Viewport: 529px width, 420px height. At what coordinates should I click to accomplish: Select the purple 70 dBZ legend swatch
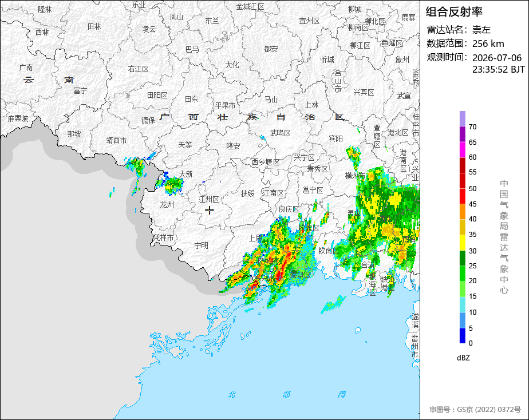(x=463, y=118)
